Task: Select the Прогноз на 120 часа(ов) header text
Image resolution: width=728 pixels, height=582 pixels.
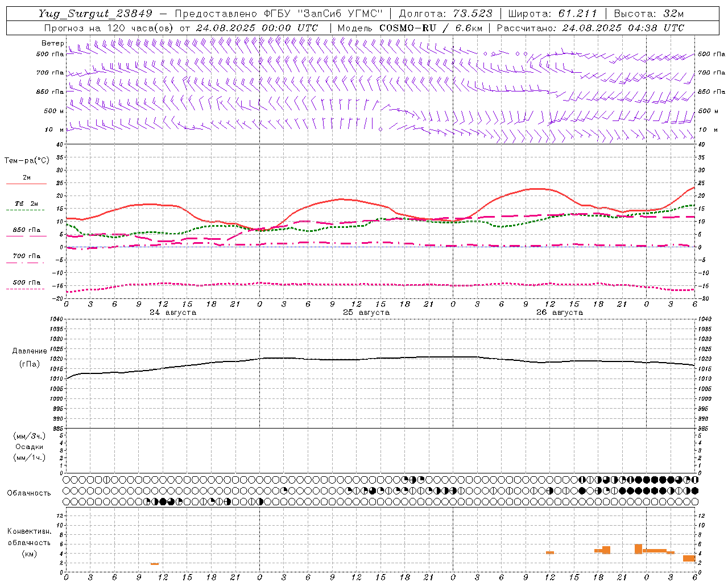Action: (109, 28)
